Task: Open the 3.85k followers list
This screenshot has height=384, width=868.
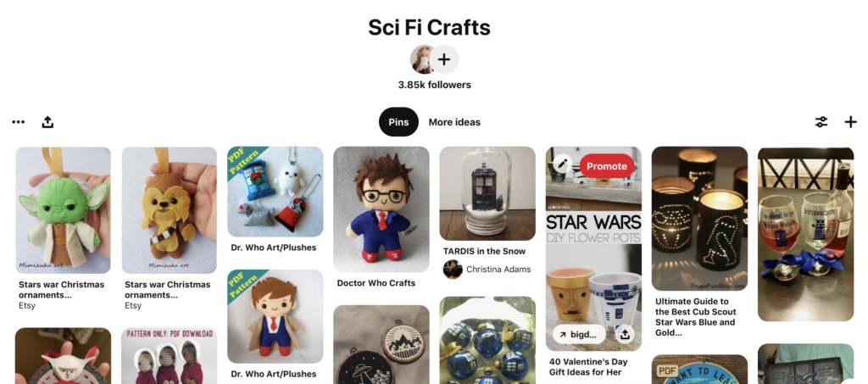Action: tap(435, 85)
